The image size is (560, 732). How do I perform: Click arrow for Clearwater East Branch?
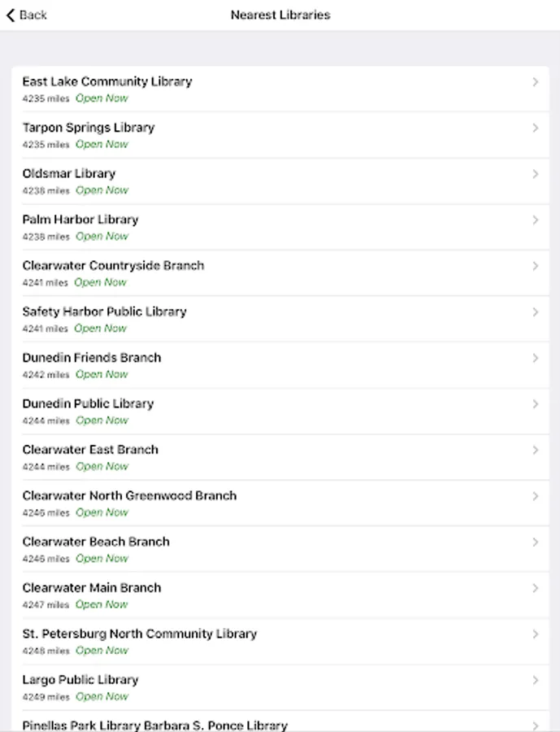click(x=536, y=450)
